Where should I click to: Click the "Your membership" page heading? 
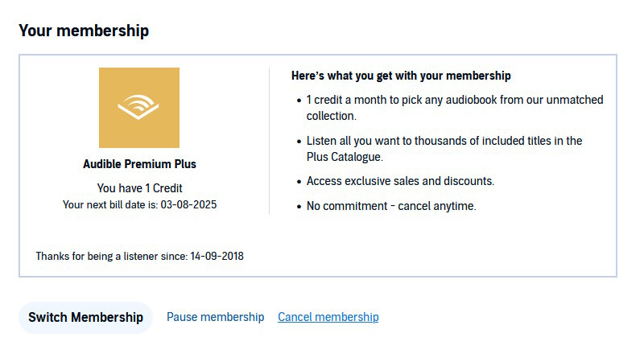[83, 31]
